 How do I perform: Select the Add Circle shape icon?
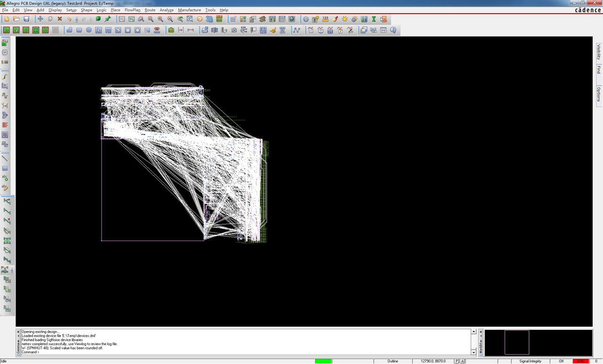point(89,30)
